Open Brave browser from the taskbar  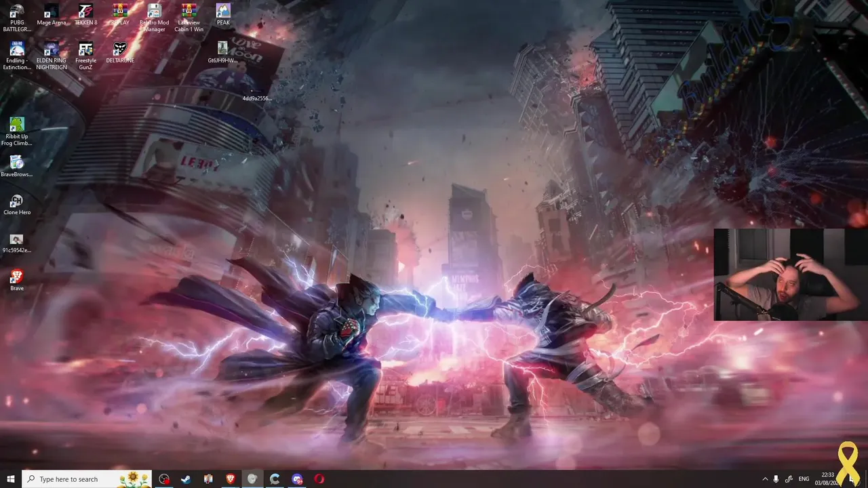tap(231, 479)
